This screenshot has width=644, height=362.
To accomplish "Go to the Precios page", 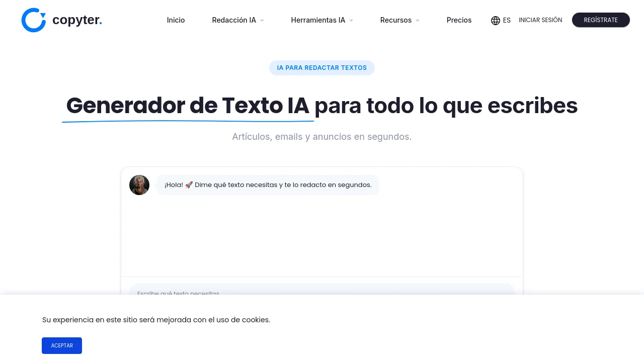I will (x=459, y=20).
